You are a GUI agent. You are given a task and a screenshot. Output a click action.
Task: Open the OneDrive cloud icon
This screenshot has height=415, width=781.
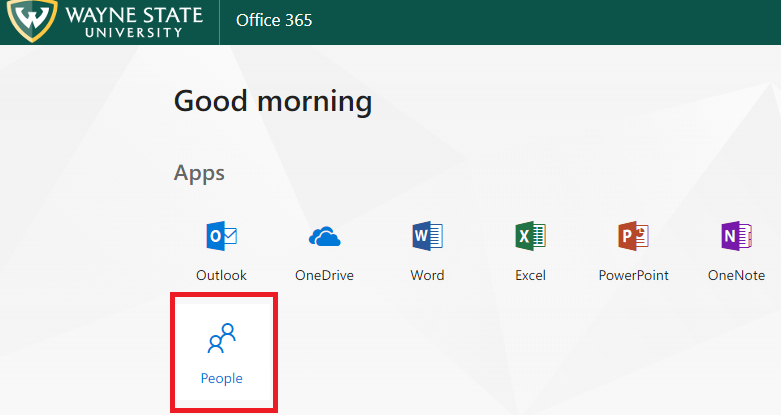coord(324,237)
